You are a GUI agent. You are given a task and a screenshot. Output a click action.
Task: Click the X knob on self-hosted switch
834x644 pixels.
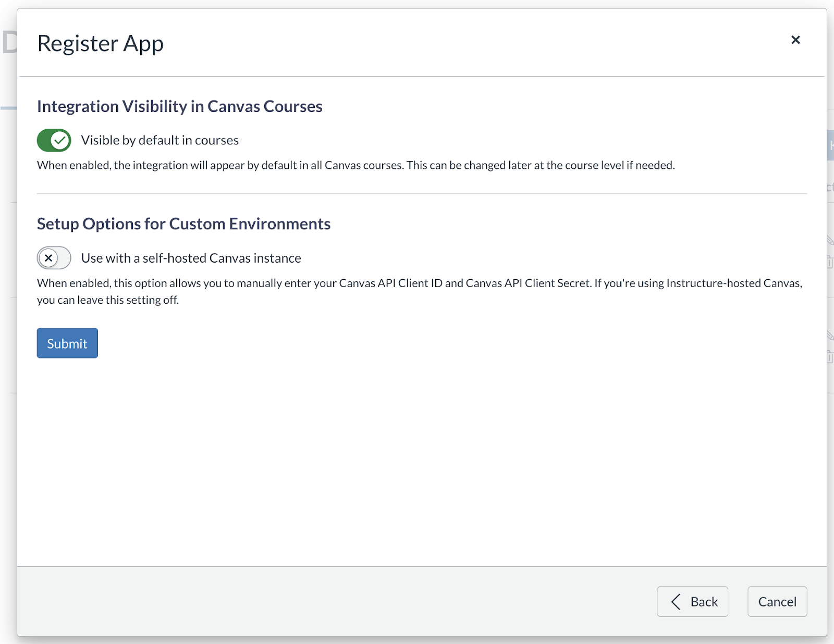(48, 258)
